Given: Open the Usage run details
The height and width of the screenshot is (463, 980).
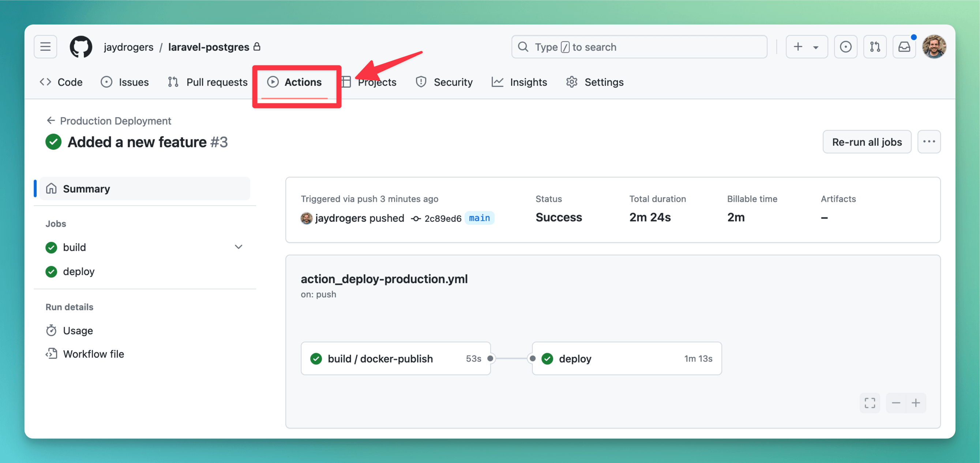Looking at the screenshot, I should [x=77, y=330].
